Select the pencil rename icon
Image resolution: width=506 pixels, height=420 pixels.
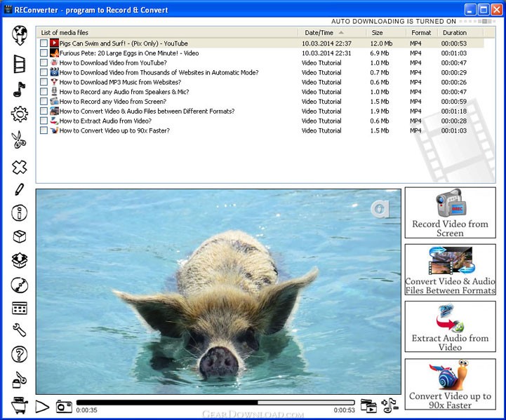tap(20, 189)
